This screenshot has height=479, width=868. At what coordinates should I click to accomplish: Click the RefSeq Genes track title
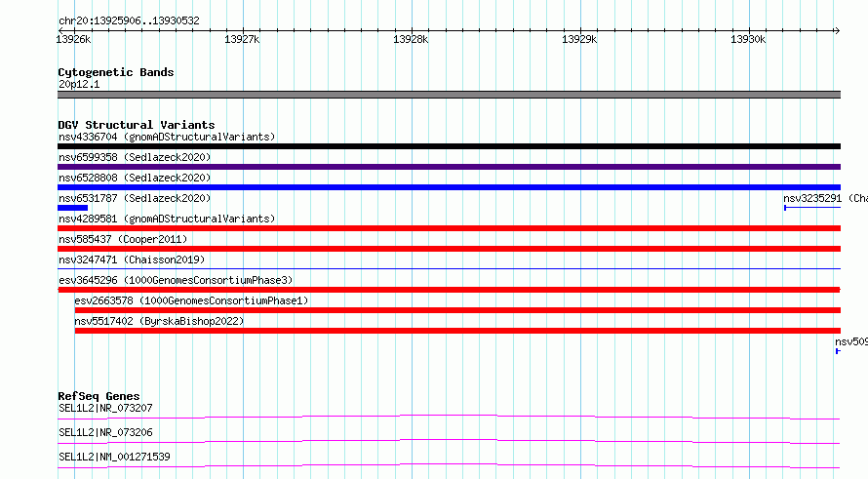point(99,396)
